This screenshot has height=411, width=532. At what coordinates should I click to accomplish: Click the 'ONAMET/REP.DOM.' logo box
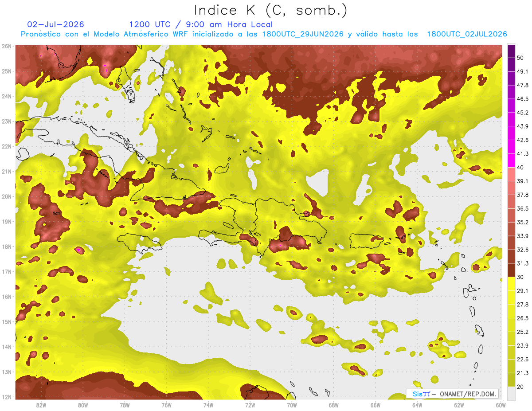click(452, 394)
